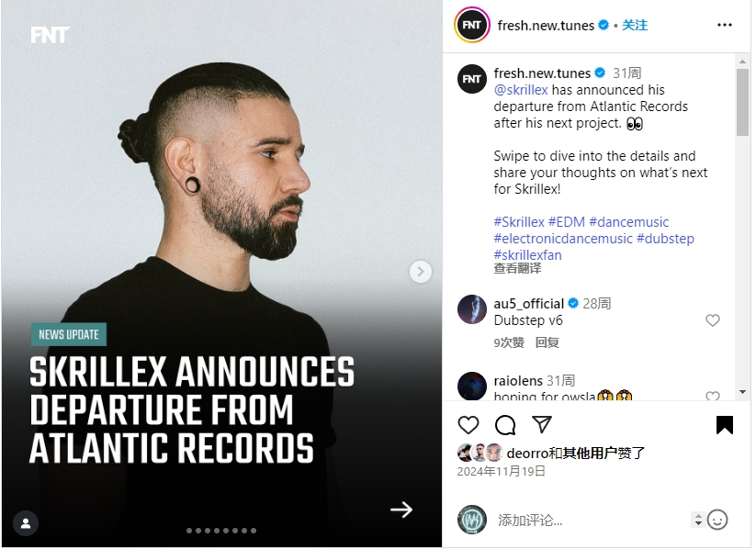Screen dimensions: 756x549
Task: Open the #dubstep hashtag
Action: (x=665, y=239)
